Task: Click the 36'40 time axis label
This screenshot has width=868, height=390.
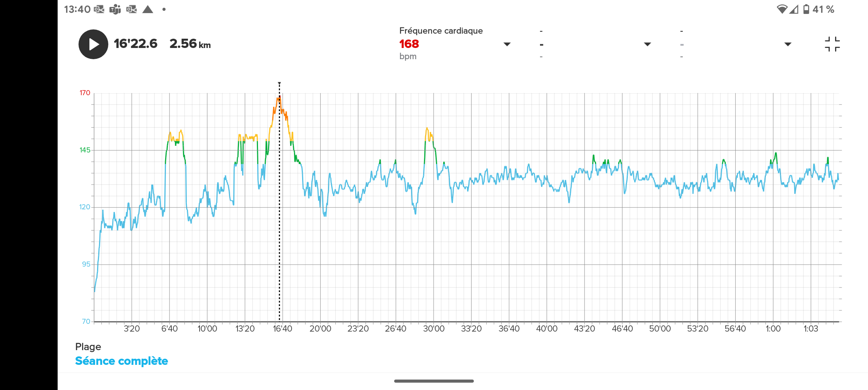Action: (509, 329)
